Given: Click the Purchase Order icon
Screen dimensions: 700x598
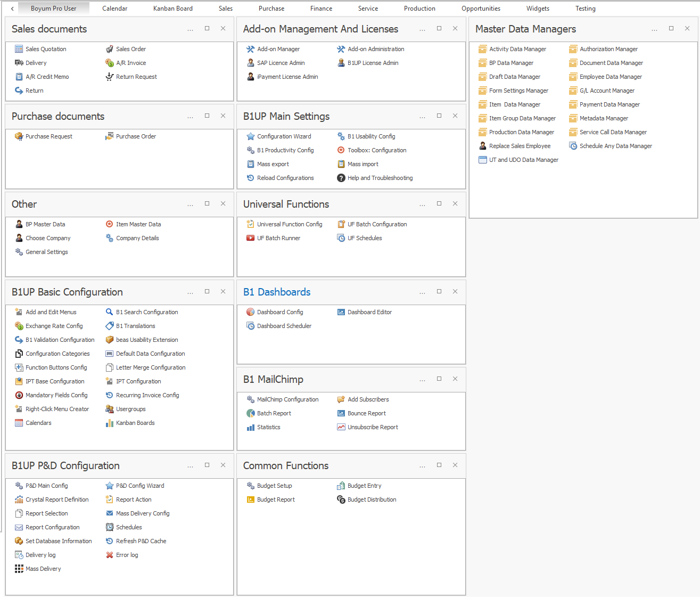Looking at the screenshot, I should click(110, 136).
